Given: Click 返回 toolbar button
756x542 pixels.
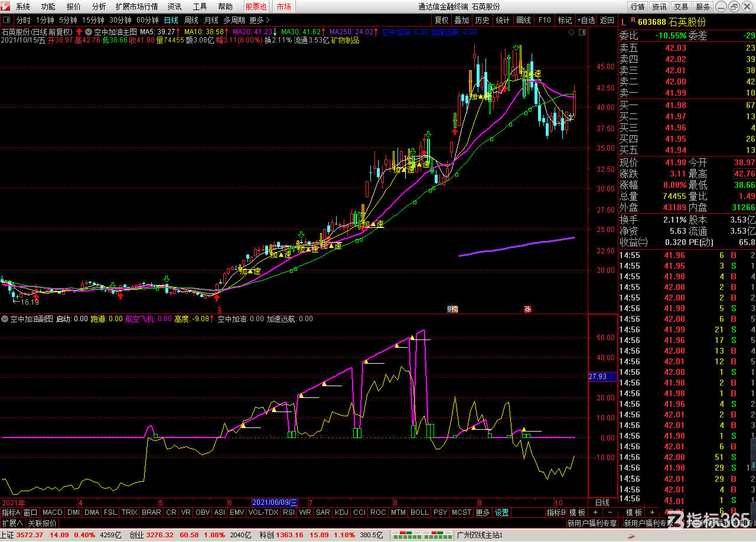Looking at the screenshot, I should (x=607, y=20).
